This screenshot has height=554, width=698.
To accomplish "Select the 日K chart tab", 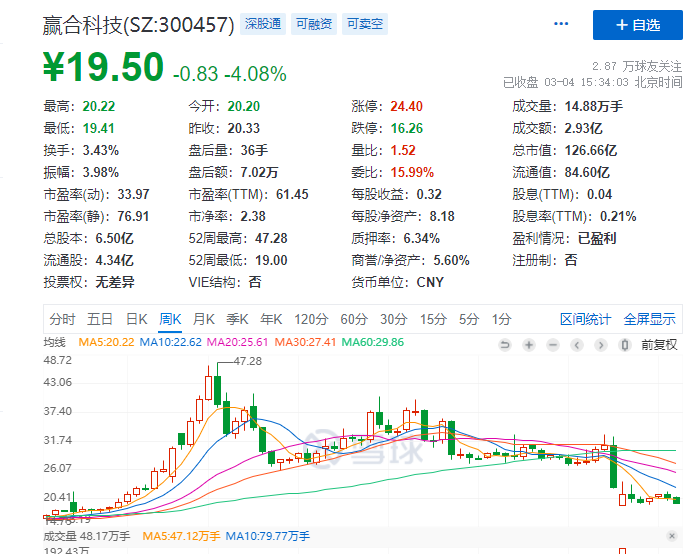I will click(136, 319).
